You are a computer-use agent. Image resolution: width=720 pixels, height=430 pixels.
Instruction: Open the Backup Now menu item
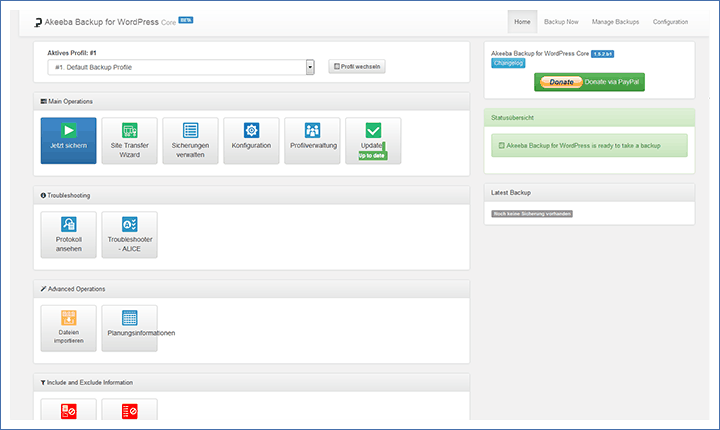point(561,22)
